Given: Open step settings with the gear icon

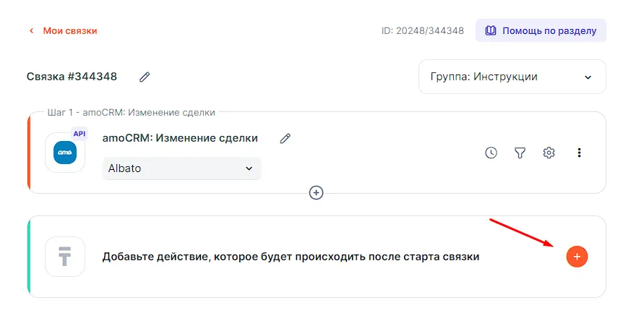Looking at the screenshot, I should (549, 153).
